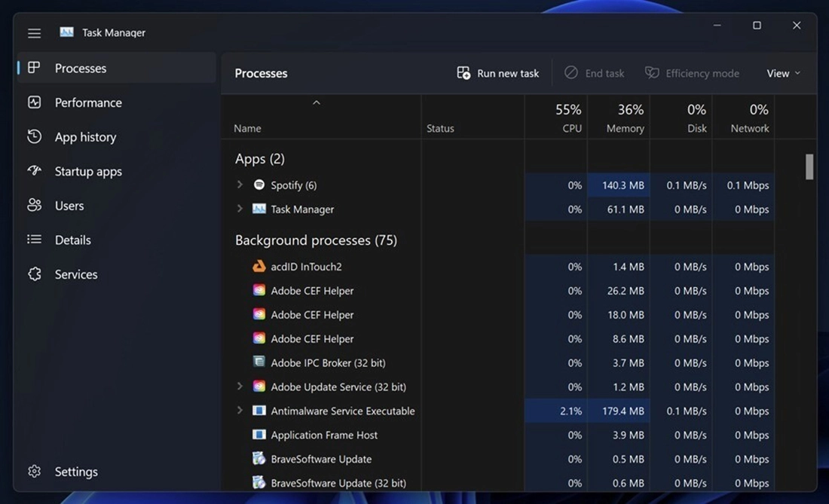Toggle sort arrow above Name column
Image resolution: width=829 pixels, height=504 pixels.
317,102
